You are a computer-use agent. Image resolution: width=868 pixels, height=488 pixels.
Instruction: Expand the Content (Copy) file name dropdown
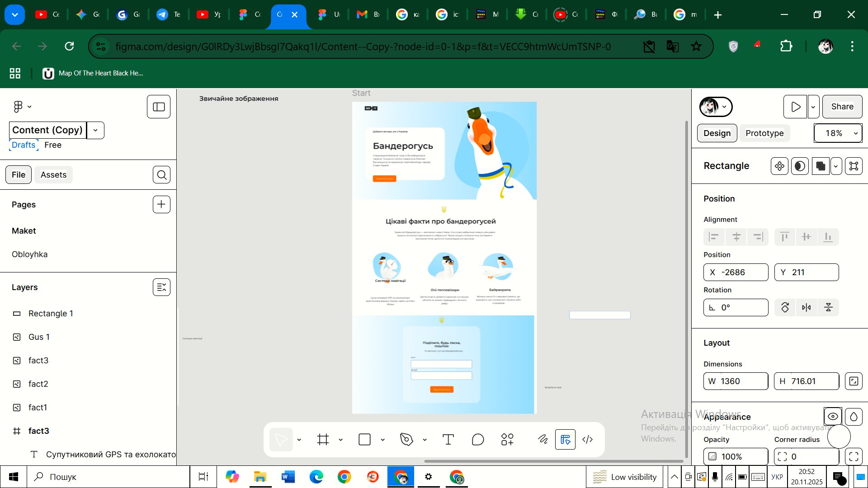click(x=95, y=131)
